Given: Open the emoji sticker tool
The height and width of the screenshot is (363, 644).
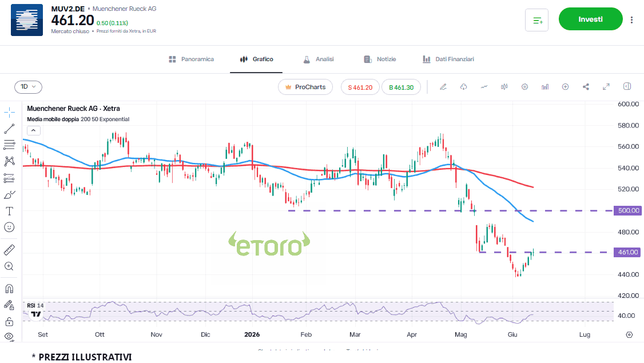Looking at the screenshot, I should [x=9, y=227].
